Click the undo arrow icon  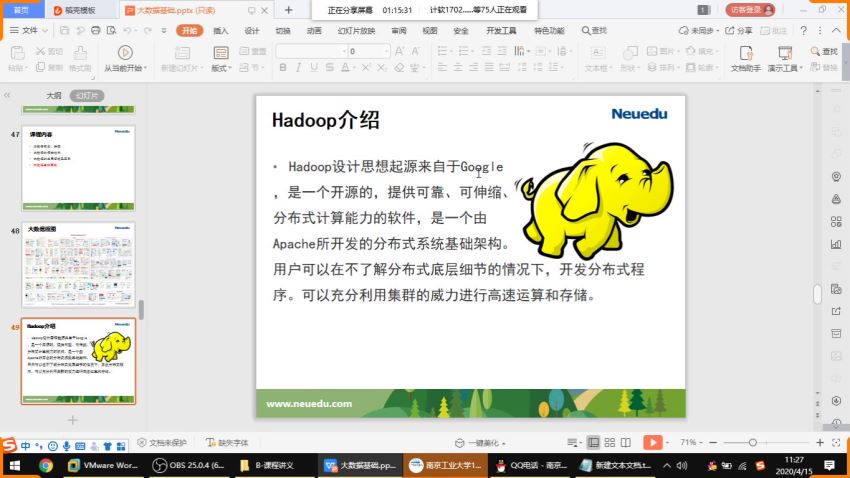(x=127, y=30)
